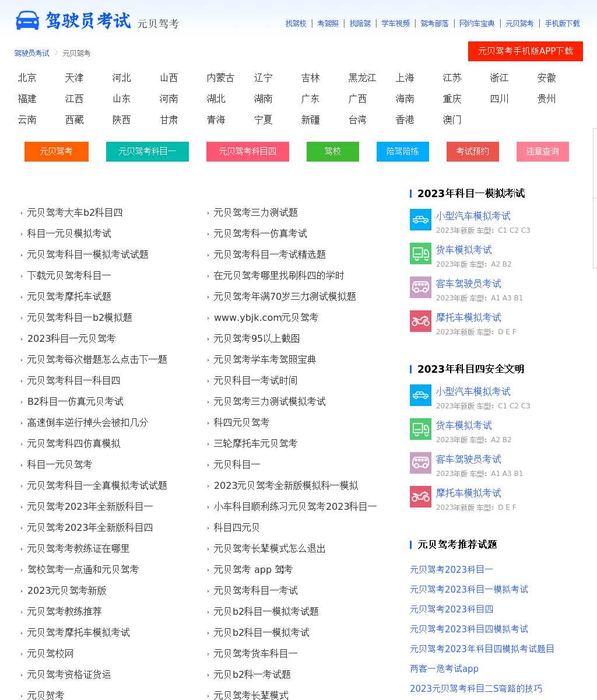Click motorcycle icon under 2023年科目一模拟考试
597x700 pixels.
pyautogui.click(x=420, y=321)
